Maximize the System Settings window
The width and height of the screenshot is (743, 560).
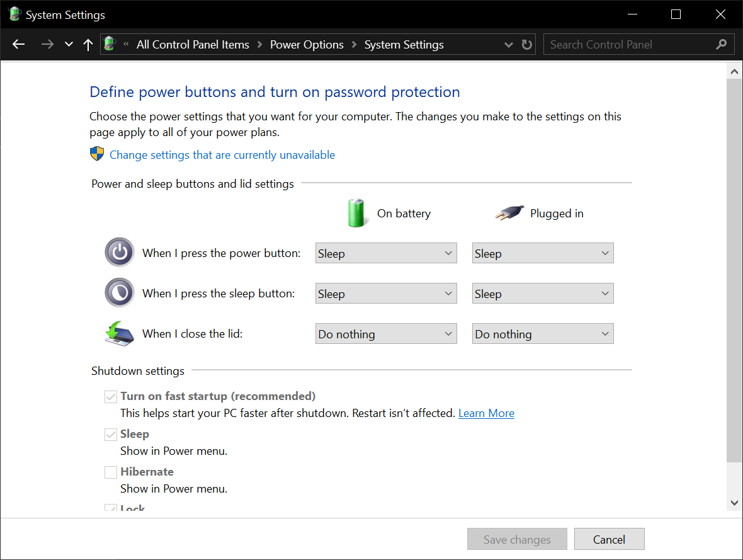coord(676,14)
